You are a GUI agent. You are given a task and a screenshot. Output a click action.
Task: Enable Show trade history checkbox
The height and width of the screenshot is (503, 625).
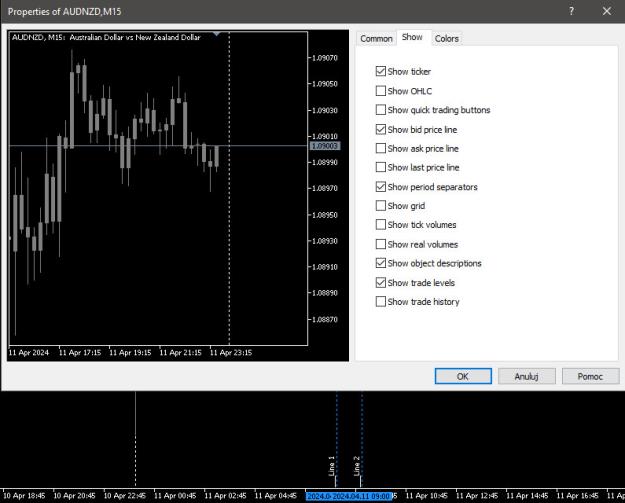click(381, 301)
